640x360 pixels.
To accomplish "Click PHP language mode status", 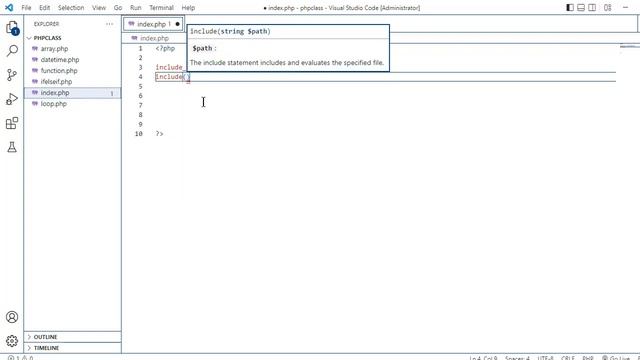I will pyautogui.click(x=588, y=358).
